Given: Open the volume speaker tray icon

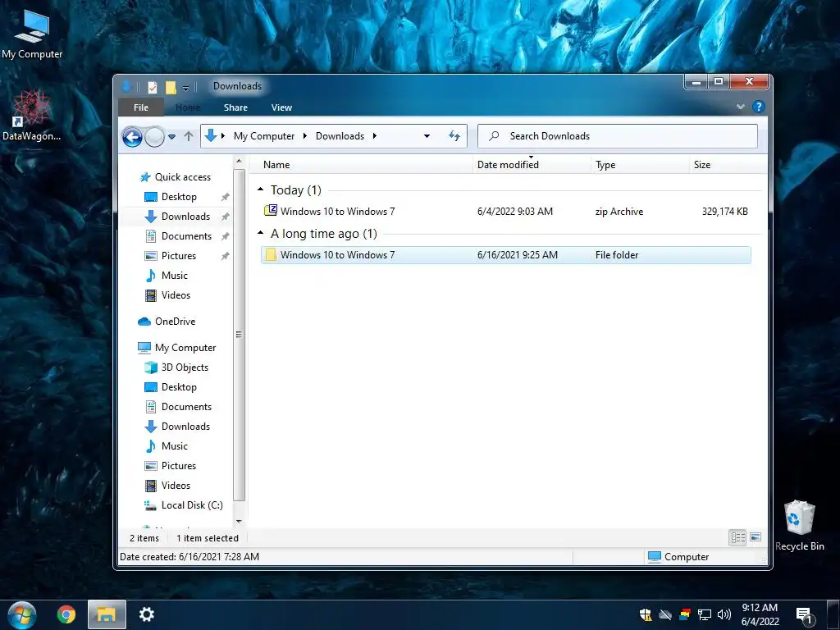Looking at the screenshot, I should coord(724,614).
